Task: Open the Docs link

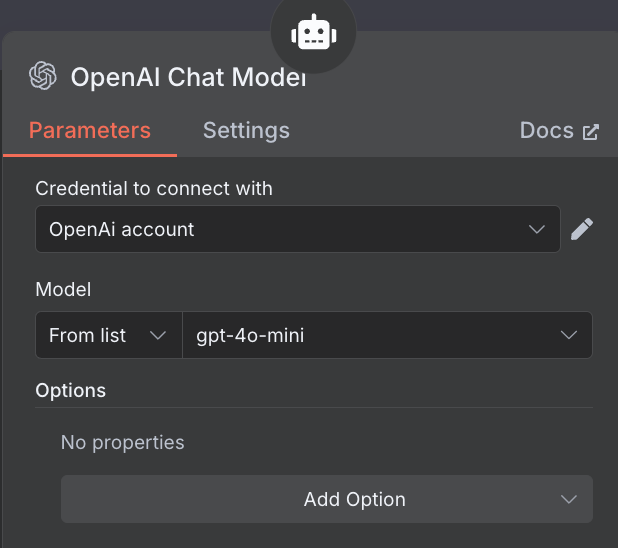Action: (x=559, y=130)
